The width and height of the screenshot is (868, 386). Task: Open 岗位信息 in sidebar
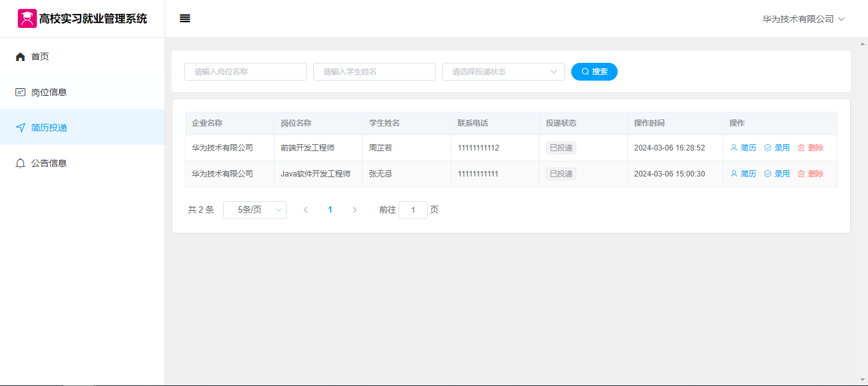click(x=49, y=92)
